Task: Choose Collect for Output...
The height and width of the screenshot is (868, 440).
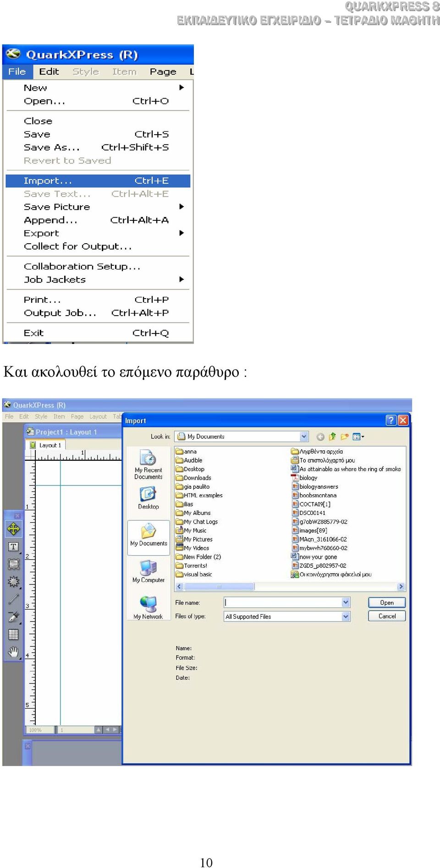Action: coord(98,246)
